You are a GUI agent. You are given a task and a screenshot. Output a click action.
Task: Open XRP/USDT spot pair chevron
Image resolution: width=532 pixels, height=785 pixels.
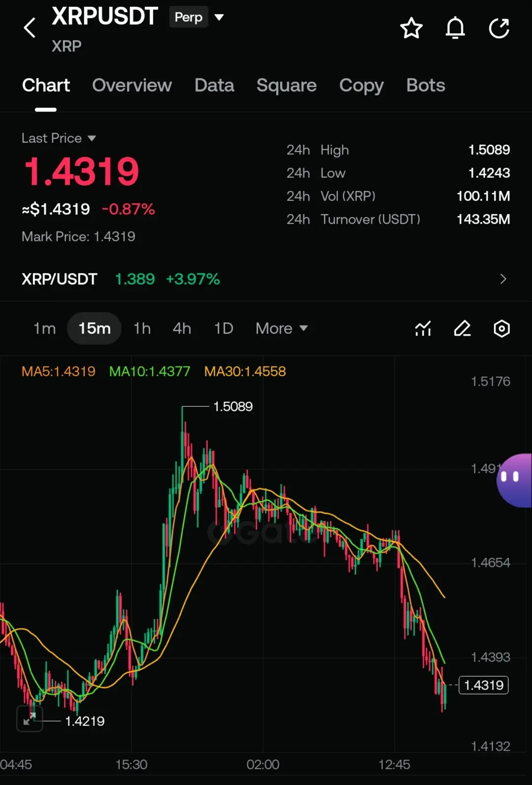point(503,279)
